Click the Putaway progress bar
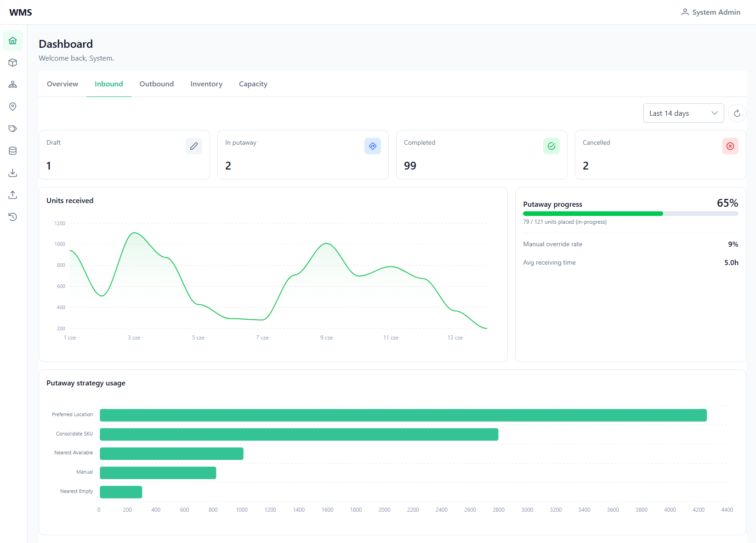 pyautogui.click(x=631, y=214)
